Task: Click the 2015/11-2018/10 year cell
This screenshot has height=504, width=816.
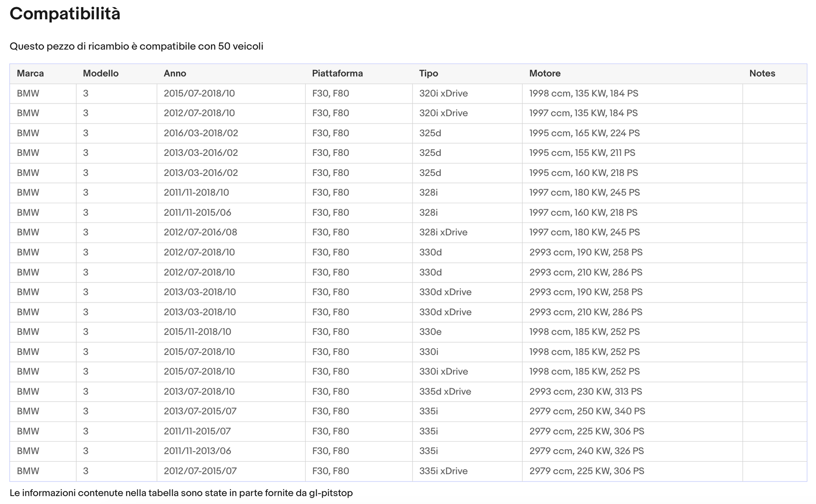Action: click(197, 332)
